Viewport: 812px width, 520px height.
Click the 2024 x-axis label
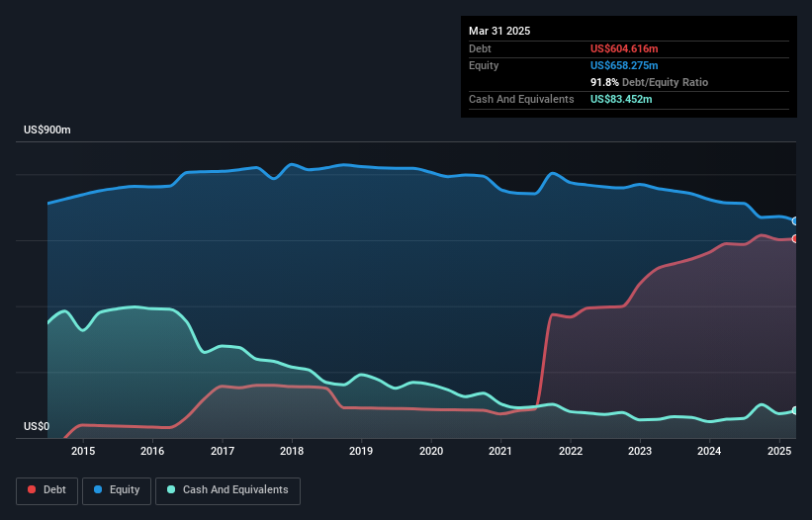tap(709, 451)
